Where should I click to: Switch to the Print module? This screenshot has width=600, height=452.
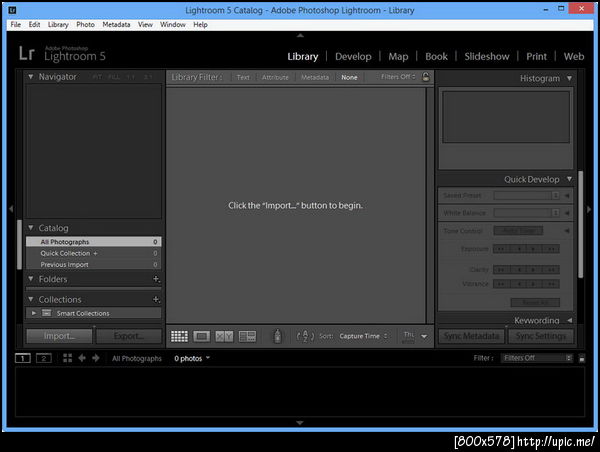pos(536,56)
